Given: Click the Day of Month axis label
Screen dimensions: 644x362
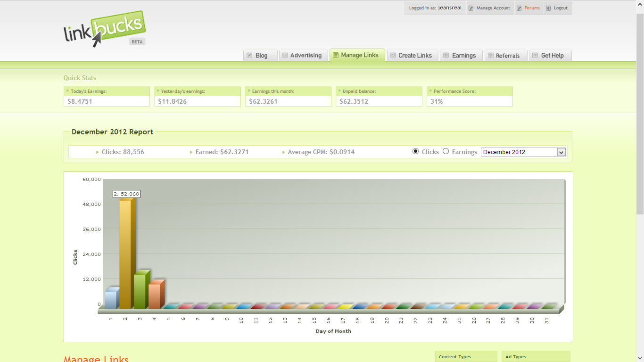Looking at the screenshot, I should [x=333, y=331].
